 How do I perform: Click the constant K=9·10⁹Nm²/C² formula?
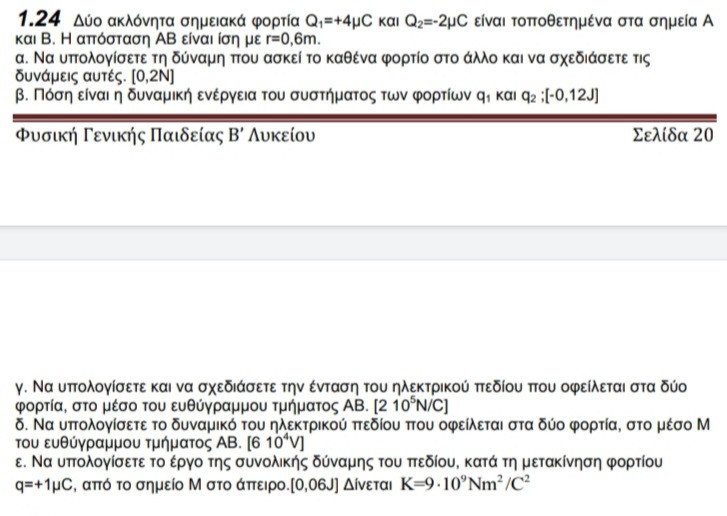click(x=465, y=484)
